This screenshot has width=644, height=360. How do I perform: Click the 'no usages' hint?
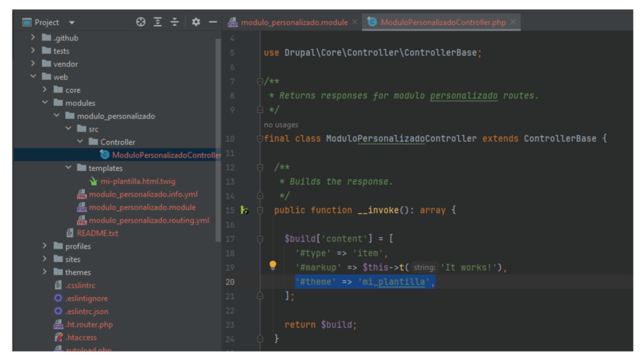[281, 124]
